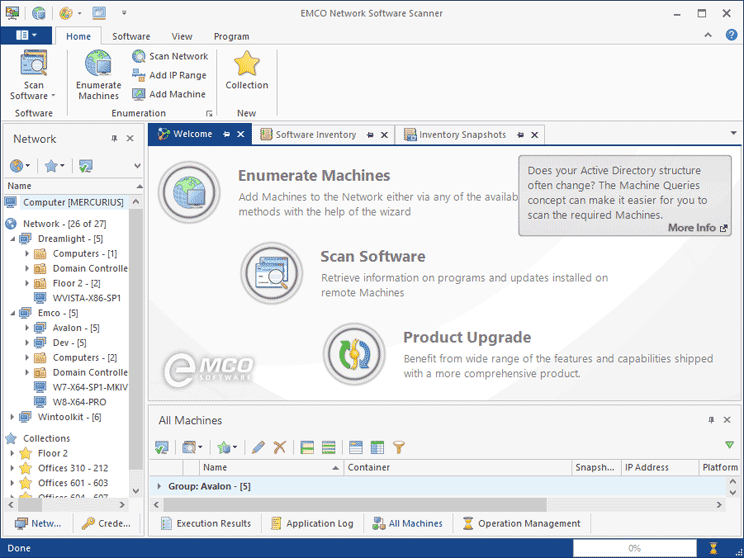Image resolution: width=744 pixels, height=558 pixels.
Task: Open the blue application menu button
Action: 26,35
